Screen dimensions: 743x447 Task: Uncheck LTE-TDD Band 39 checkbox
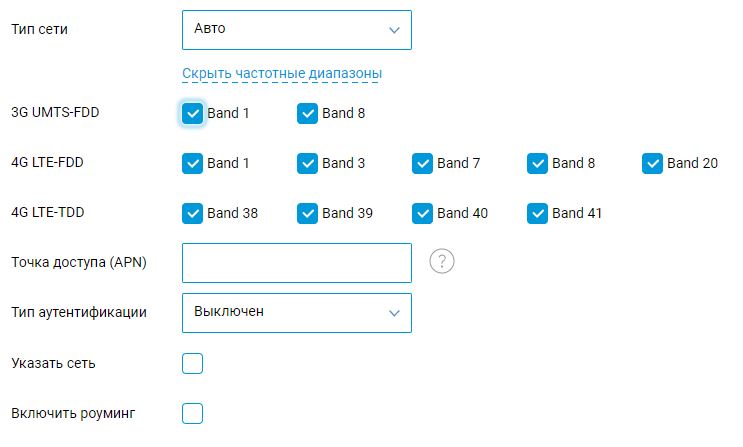(x=308, y=214)
